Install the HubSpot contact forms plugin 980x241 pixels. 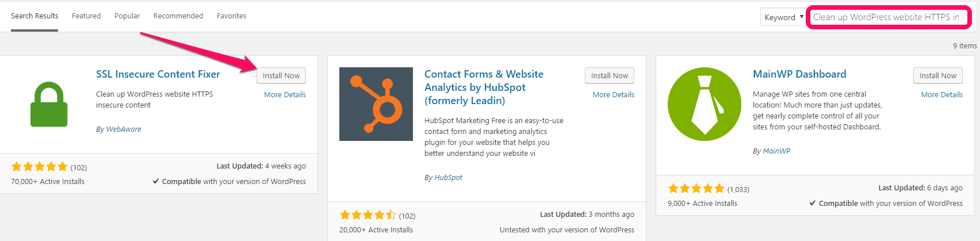[610, 75]
